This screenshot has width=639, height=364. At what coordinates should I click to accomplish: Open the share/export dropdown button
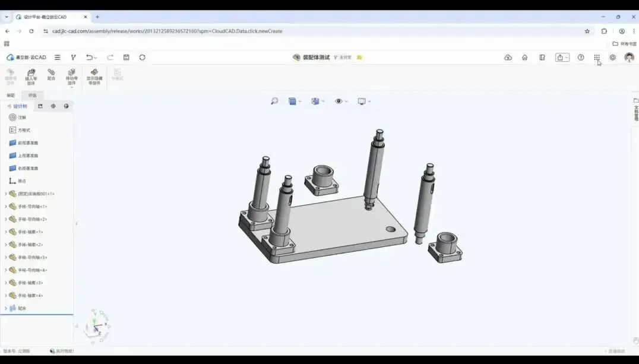tap(562, 58)
